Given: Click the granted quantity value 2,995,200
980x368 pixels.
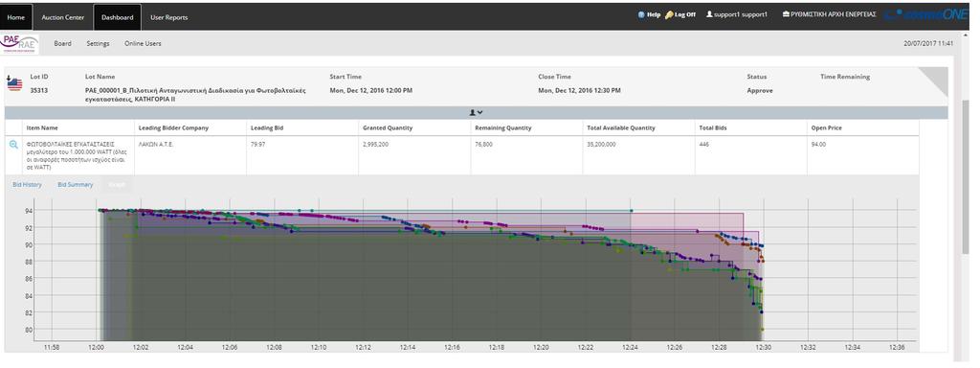Looking at the screenshot, I should pos(375,144).
